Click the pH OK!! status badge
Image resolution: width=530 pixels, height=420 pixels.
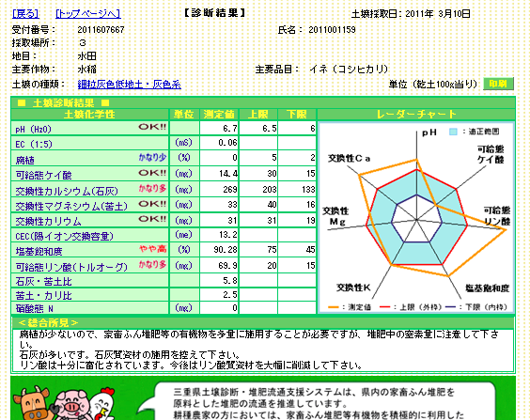152,127
